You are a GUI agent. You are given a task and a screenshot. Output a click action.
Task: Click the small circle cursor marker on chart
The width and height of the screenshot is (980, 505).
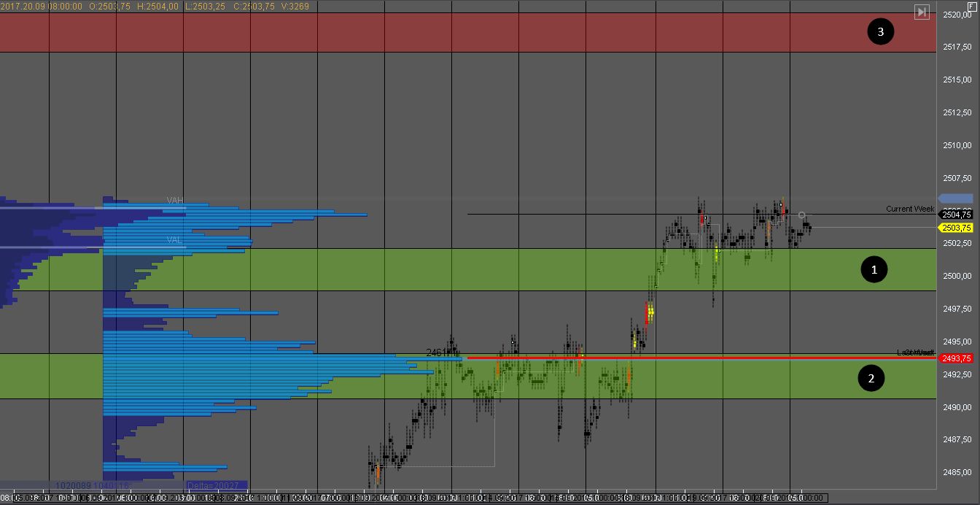pyautogui.click(x=802, y=215)
